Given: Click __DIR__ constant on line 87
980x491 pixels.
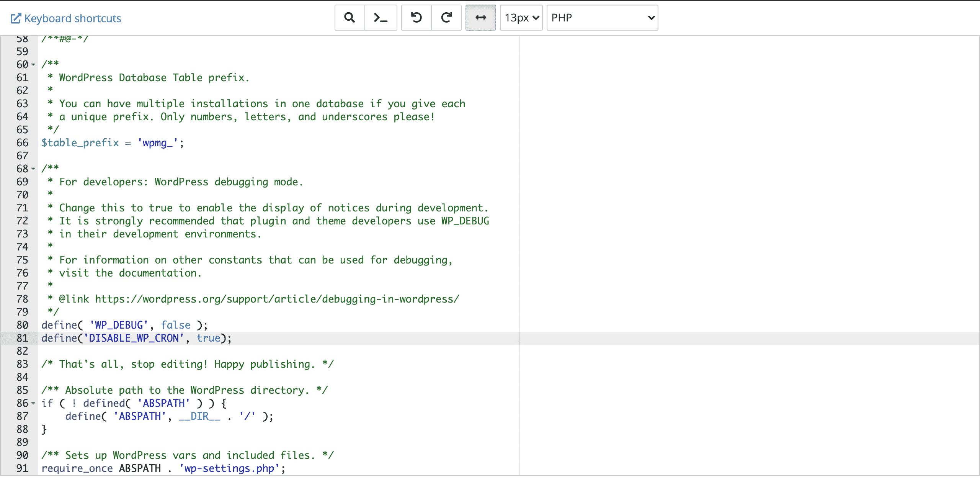Looking at the screenshot, I should [199, 416].
